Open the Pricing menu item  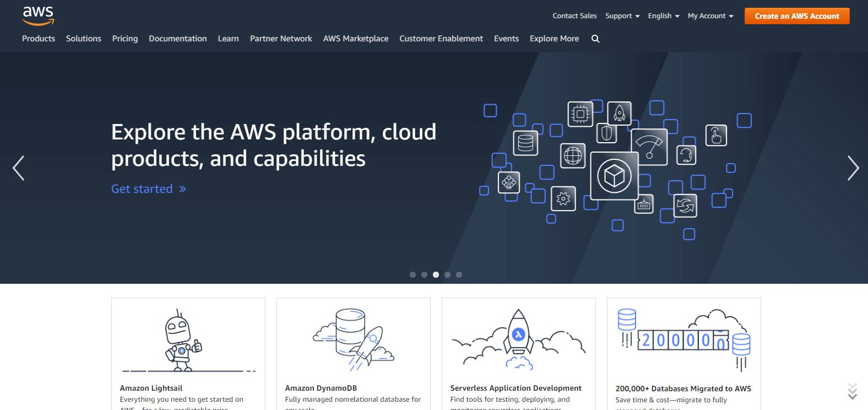point(125,39)
